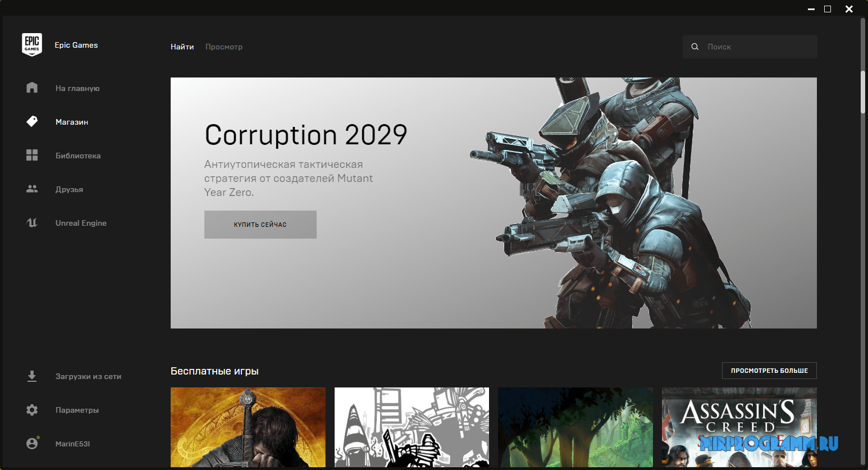Click the magnifying glass search icon
This screenshot has height=470, width=868.
[x=695, y=47]
